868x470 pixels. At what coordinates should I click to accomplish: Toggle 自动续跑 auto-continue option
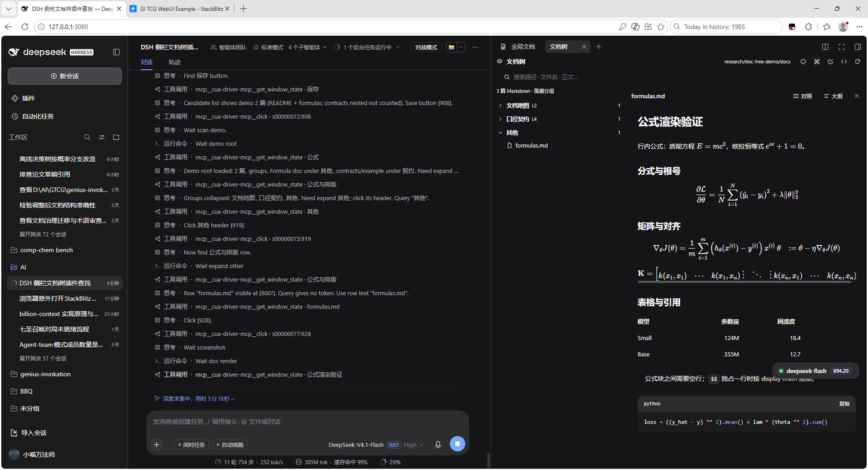(230, 445)
